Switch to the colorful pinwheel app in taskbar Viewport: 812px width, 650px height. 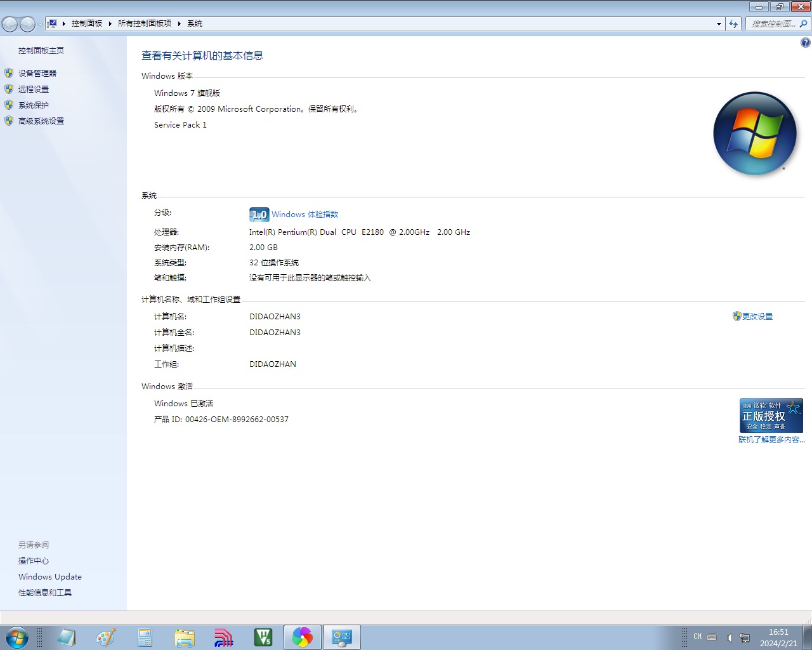[303, 637]
